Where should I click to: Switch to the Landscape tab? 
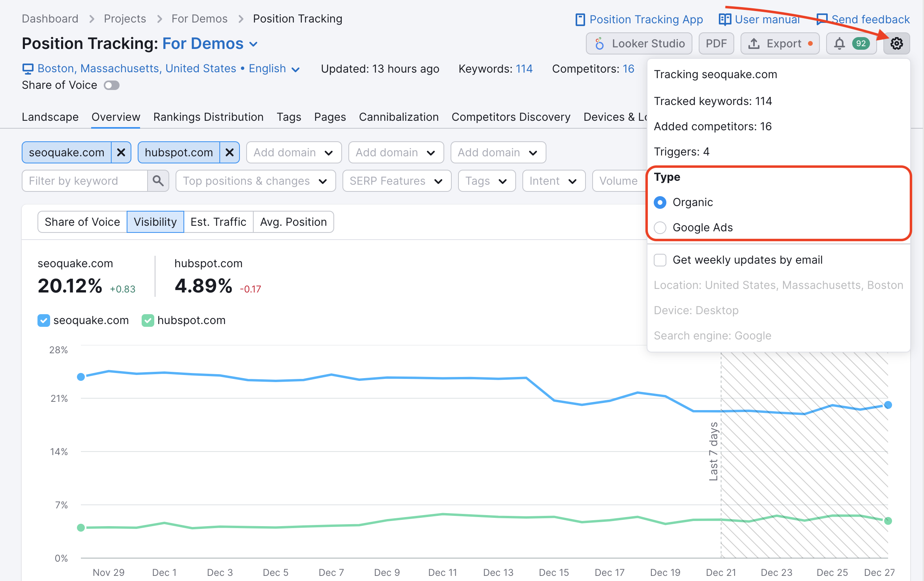point(50,117)
